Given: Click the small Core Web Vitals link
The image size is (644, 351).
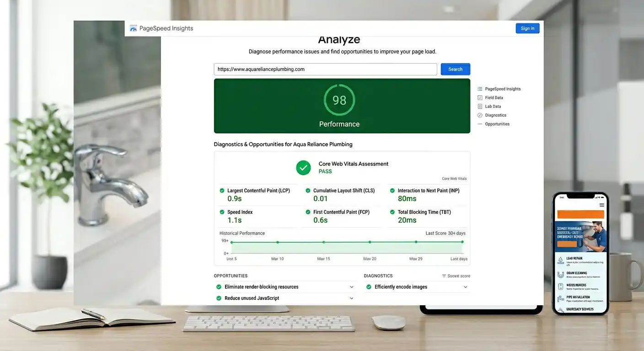Looking at the screenshot, I should coord(454,179).
